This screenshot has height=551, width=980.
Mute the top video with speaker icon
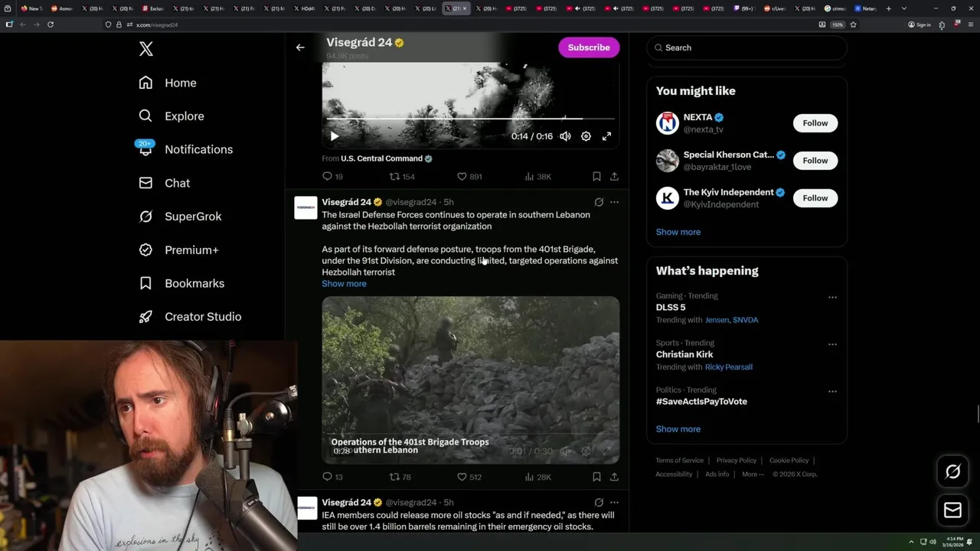[565, 136]
